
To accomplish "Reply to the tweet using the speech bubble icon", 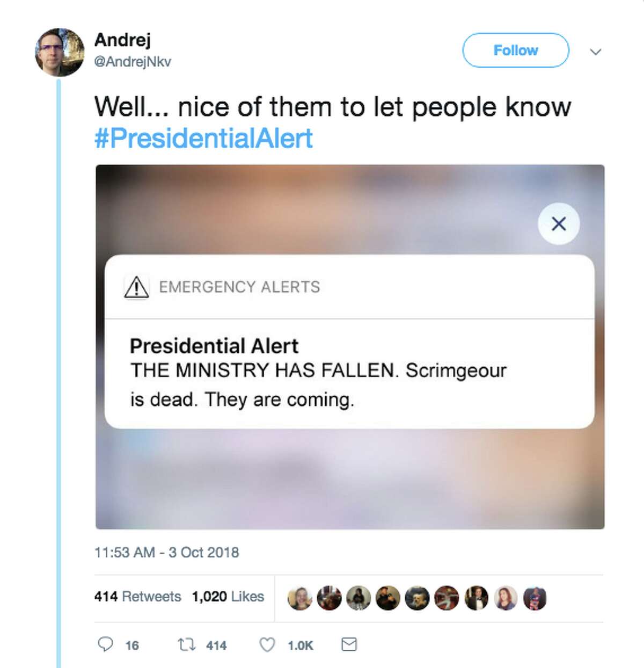I will 107,645.
